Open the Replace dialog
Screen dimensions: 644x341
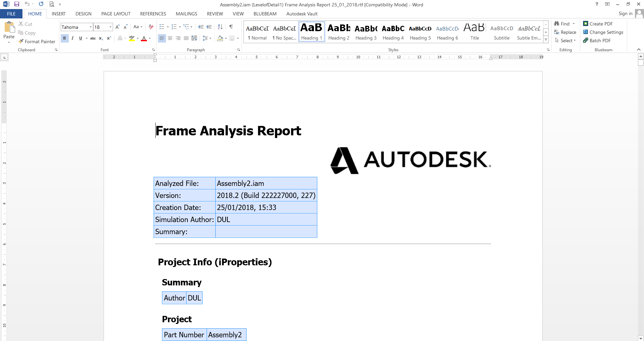point(566,32)
